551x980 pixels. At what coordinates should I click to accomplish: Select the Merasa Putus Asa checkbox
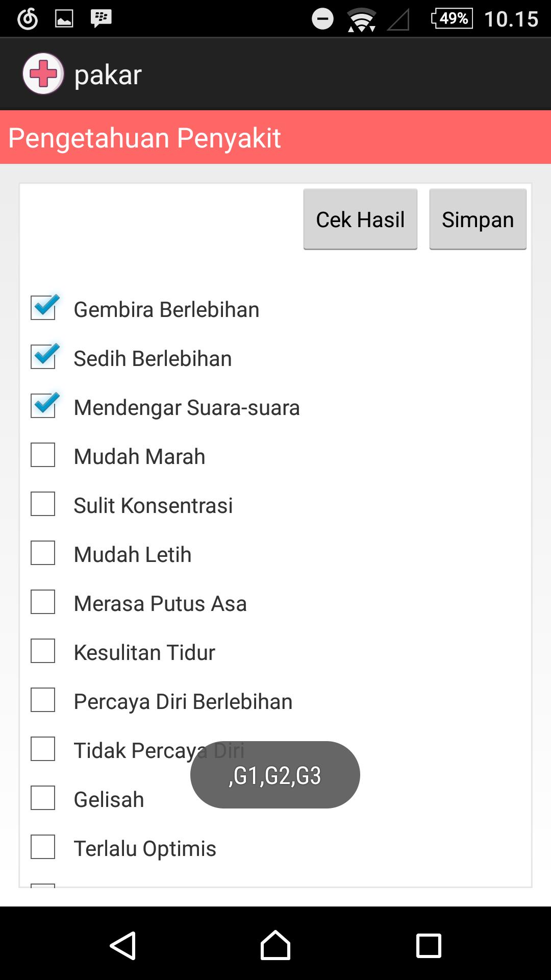(x=43, y=602)
